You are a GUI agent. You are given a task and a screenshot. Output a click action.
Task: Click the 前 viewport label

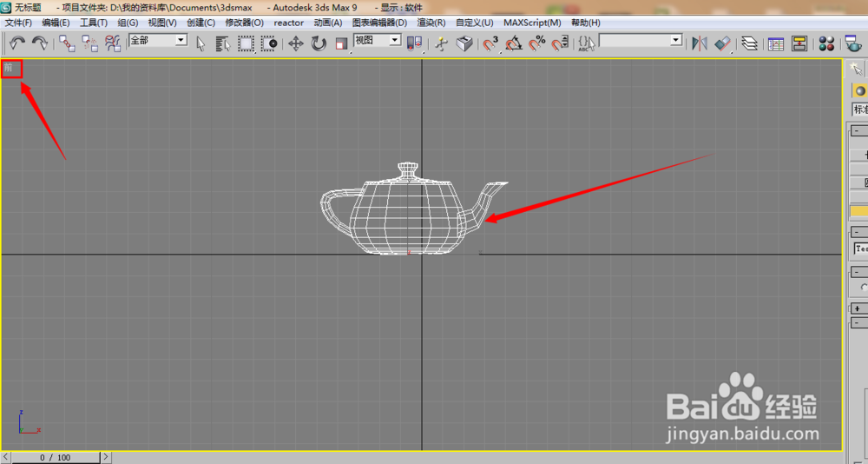tap(9, 68)
